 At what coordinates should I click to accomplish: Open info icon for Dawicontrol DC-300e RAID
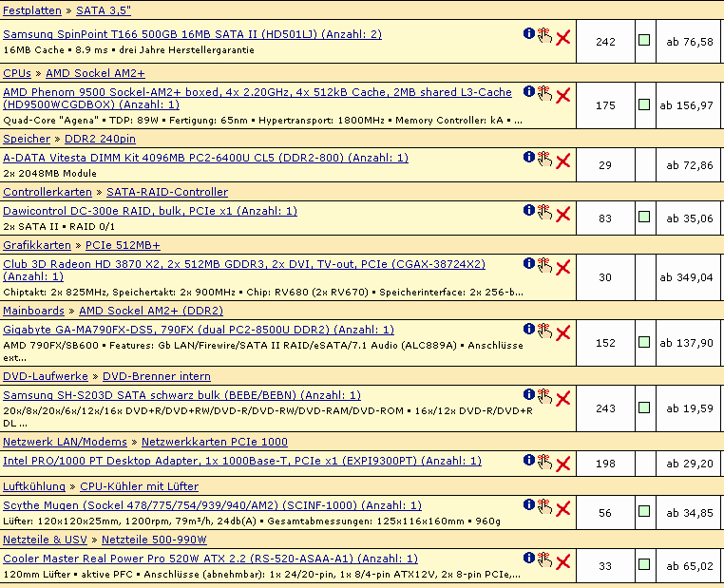[528, 210]
